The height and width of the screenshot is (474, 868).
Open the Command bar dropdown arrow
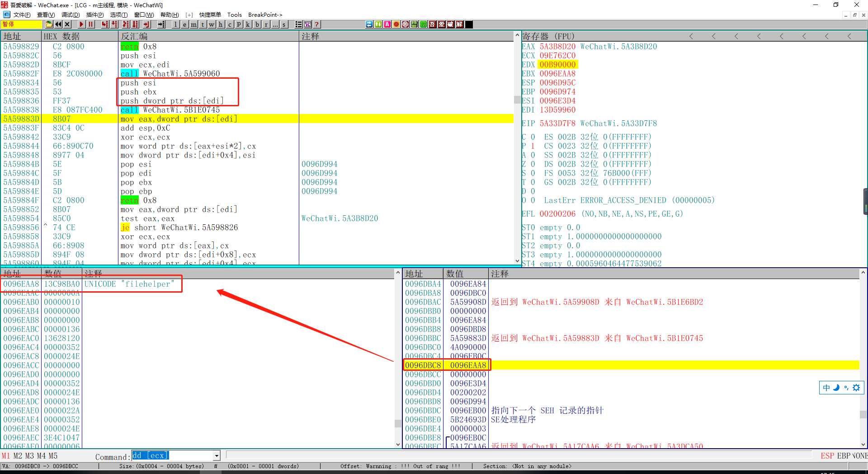click(x=217, y=455)
